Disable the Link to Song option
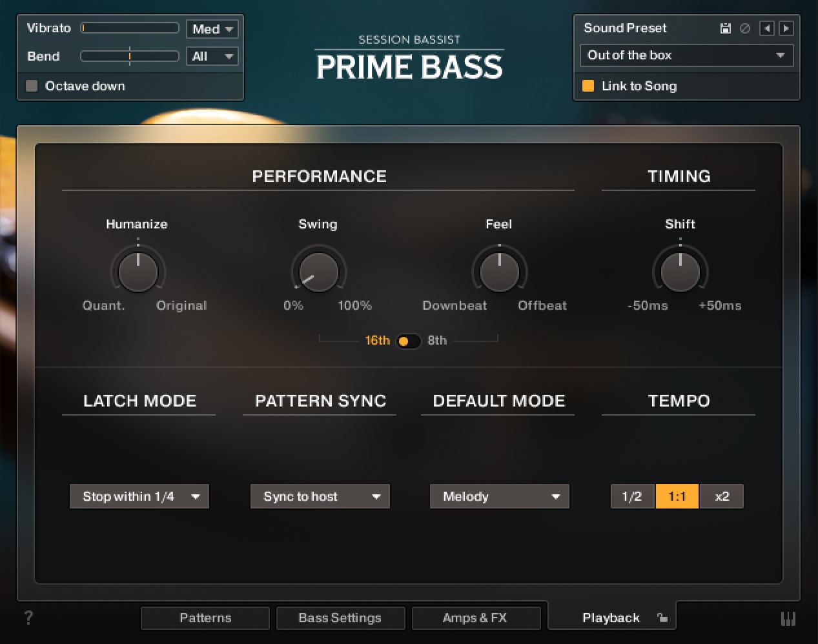818x644 pixels. point(588,86)
